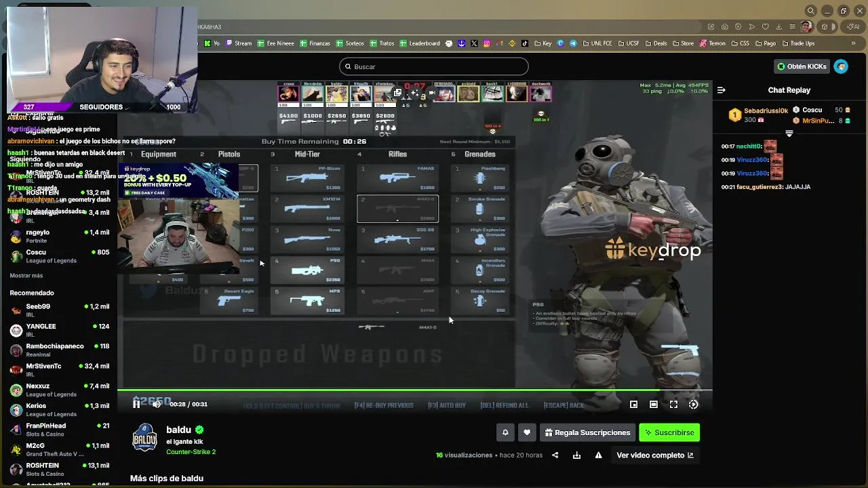Image resolution: width=868 pixels, height=488 pixels.
Task: Open Yo Kick bookmark
Action: tap(212, 43)
